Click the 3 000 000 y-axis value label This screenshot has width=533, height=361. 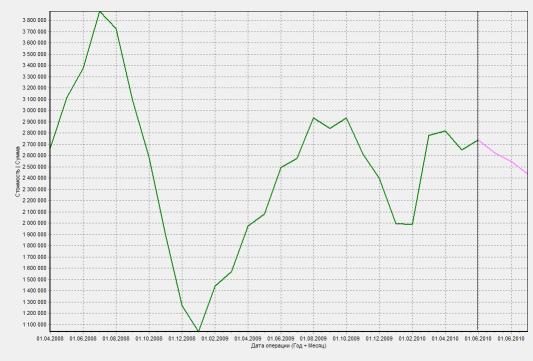coord(34,110)
